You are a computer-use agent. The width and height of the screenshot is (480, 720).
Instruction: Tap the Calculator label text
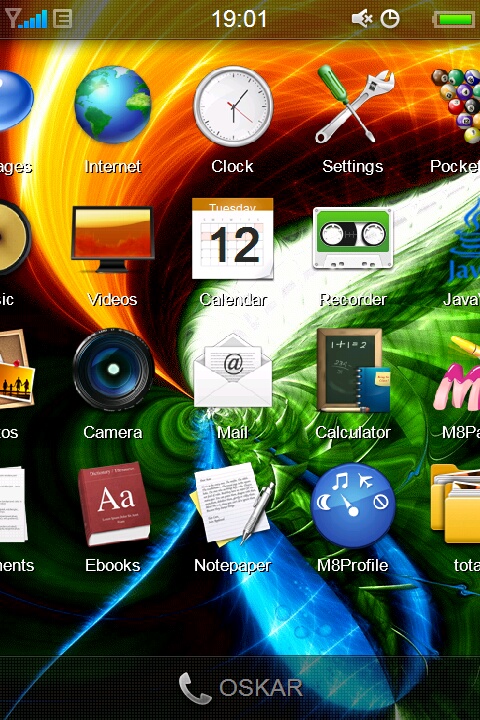click(353, 432)
